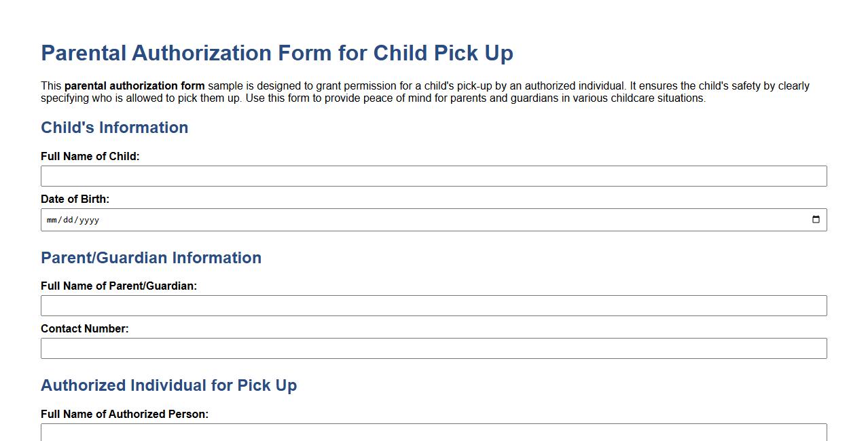Click the Full Name of Child label
Viewport: 868px width, 441px height.
(x=90, y=156)
